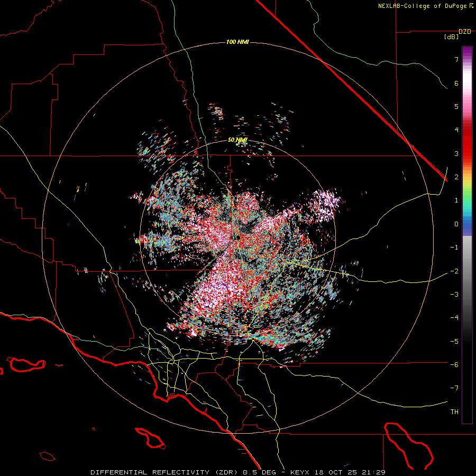Click the 0 value on the color scale

click(456, 224)
